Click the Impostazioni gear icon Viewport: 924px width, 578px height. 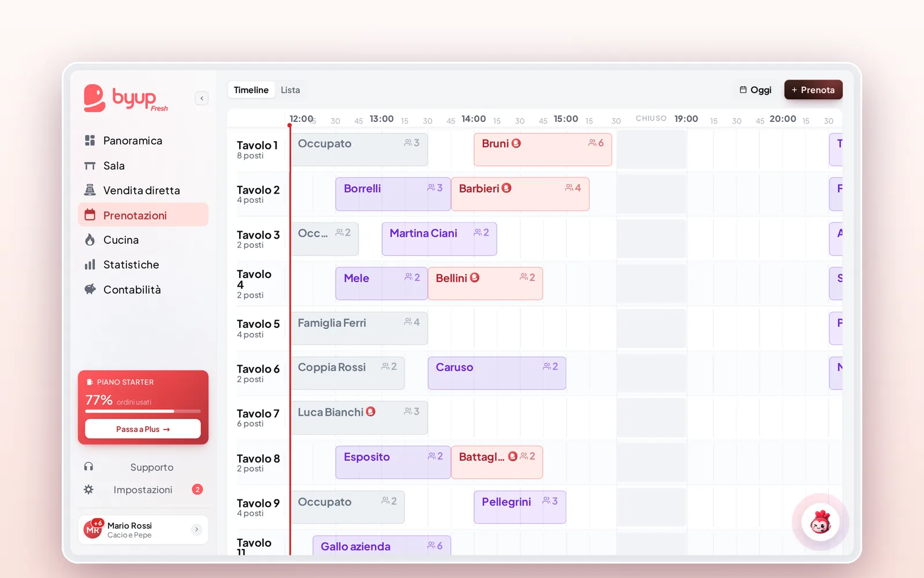(88, 490)
